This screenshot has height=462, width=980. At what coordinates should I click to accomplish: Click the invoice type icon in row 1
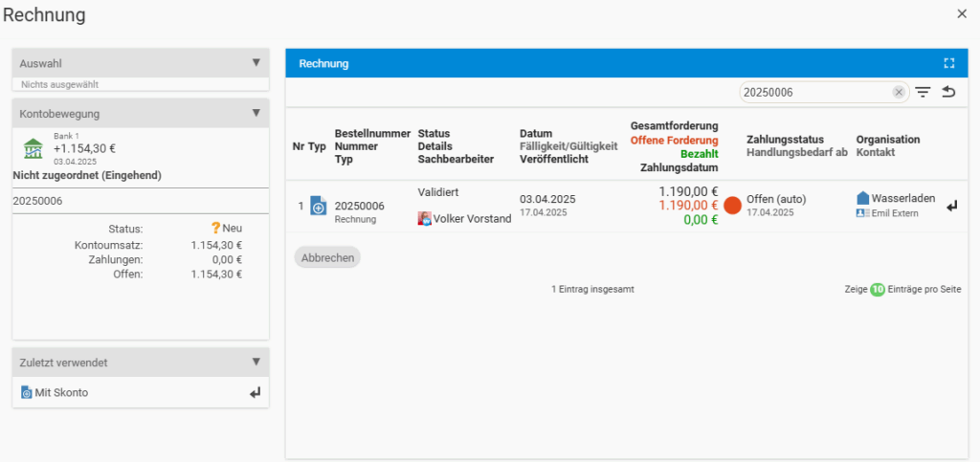pos(318,206)
